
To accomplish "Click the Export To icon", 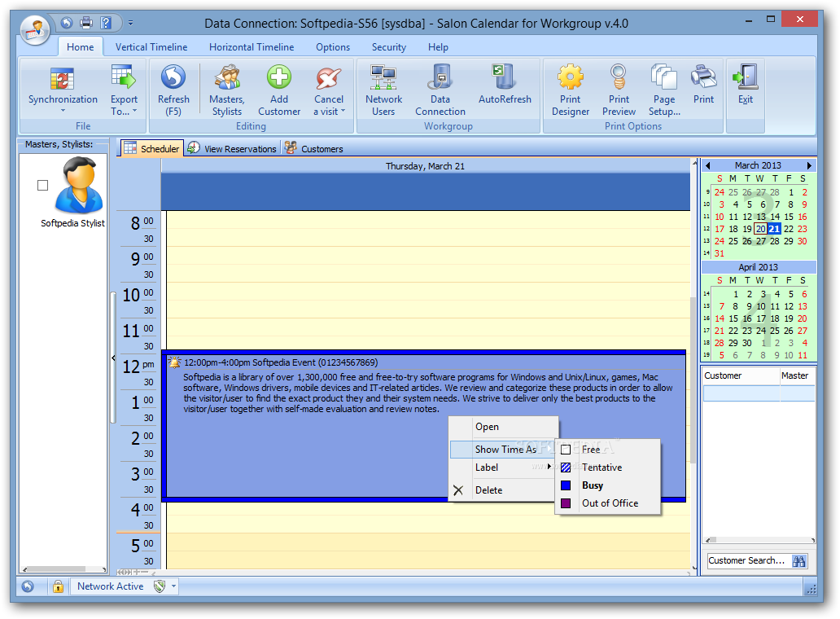I will pyautogui.click(x=124, y=77).
